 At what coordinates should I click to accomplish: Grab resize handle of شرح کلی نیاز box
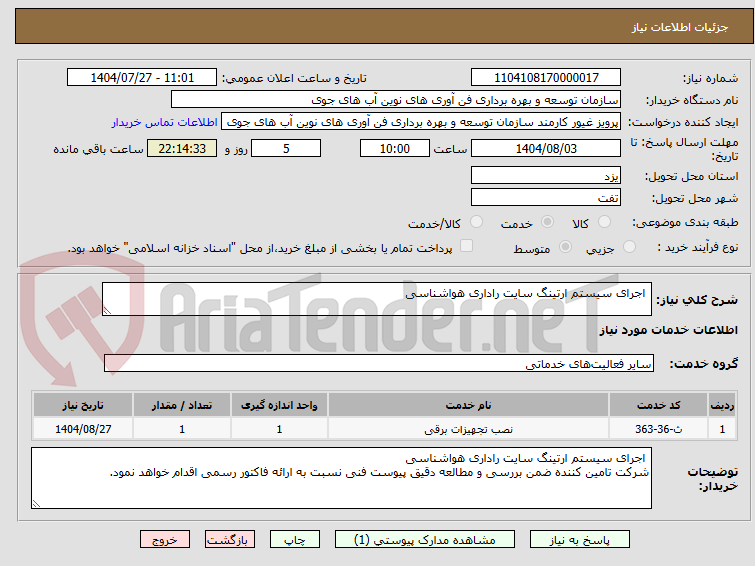tap(107, 311)
